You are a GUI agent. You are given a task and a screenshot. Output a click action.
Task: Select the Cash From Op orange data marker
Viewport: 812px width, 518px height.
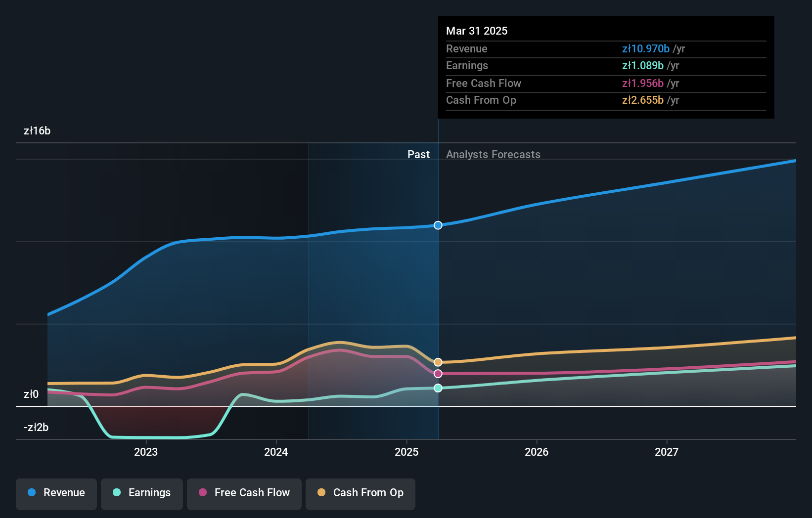click(438, 362)
